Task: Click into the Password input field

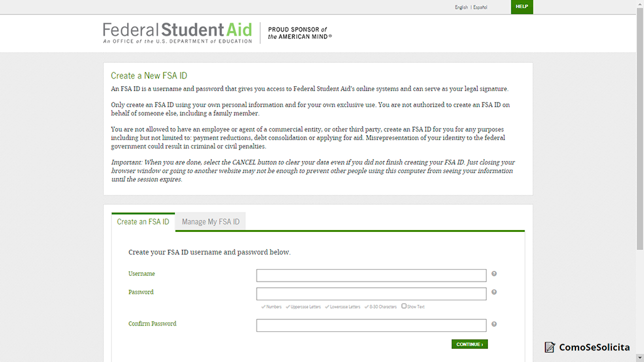Action: click(371, 293)
